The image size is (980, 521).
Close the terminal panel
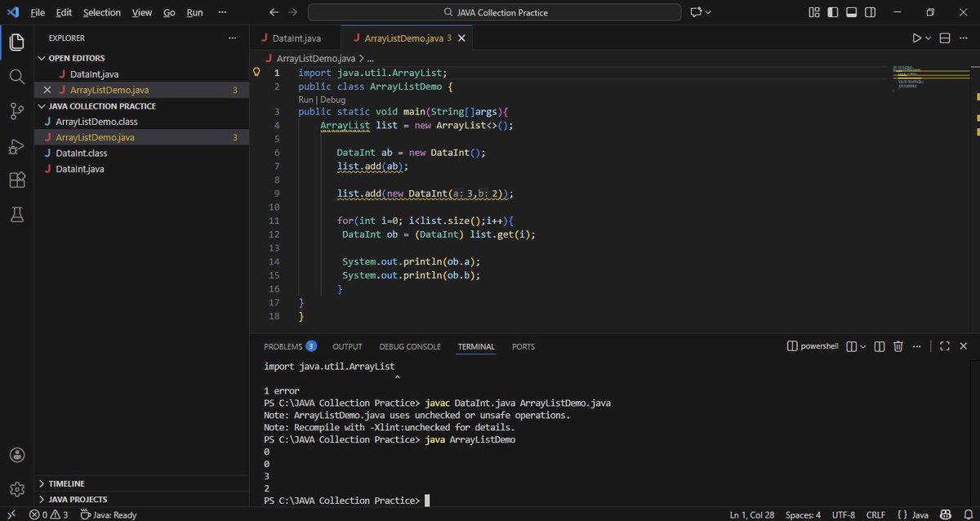click(x=964, y=346)
